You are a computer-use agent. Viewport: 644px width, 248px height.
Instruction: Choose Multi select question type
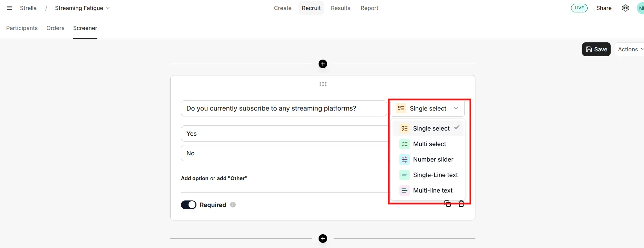tap(429, 144)
